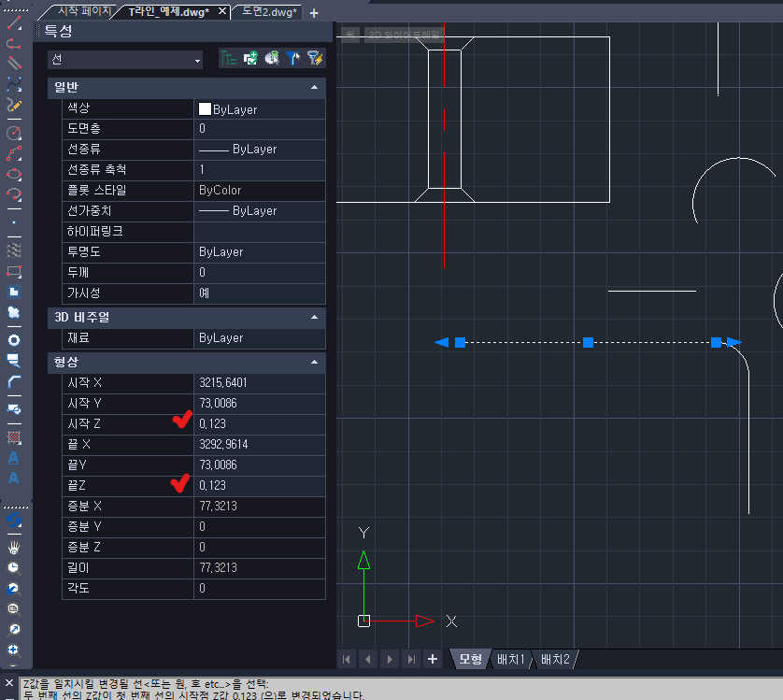Image resolution: width=783 pixels, height=700 pixels.
Task: Collapse the 형상 geometry section
Action: (x=314, y=361)
